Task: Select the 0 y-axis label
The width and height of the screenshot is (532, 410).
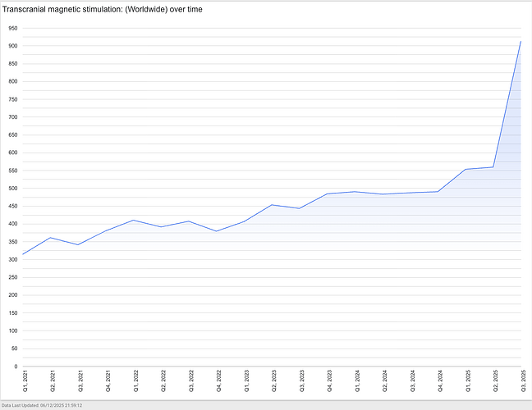Action: [16, 367]
